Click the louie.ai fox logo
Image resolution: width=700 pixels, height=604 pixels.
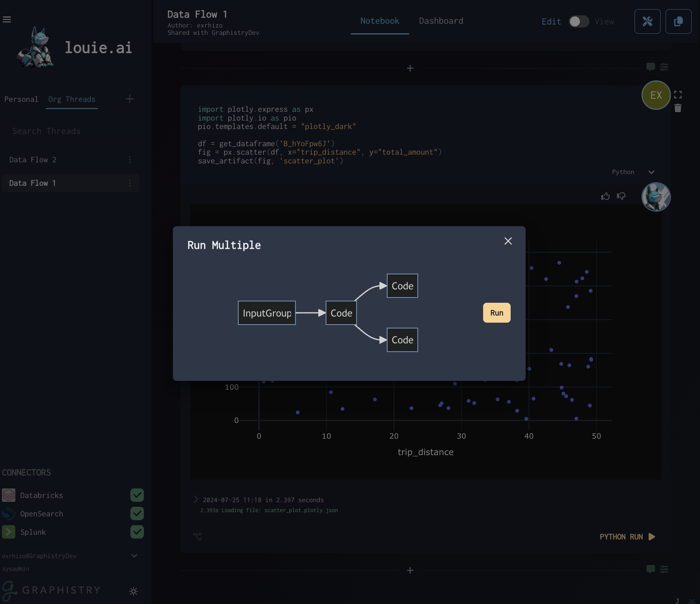[35, 47]
